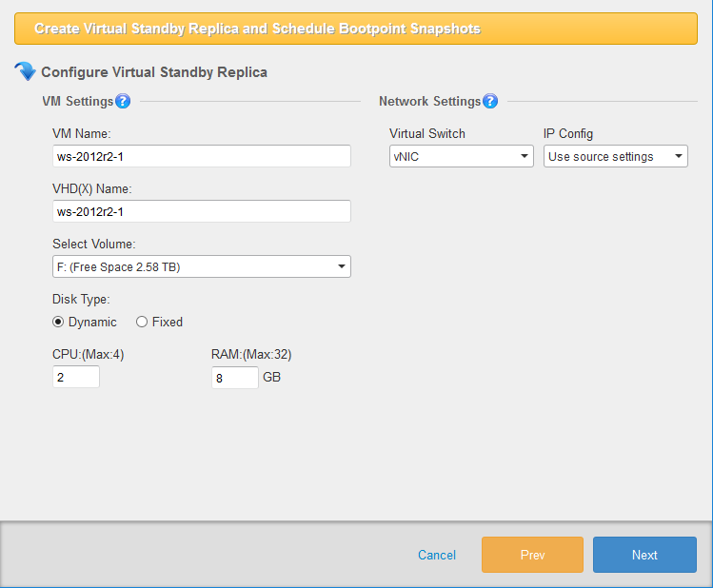Click the Configure Virtual Standby Replica heading
713x588 pixels.
tap(154, 71)
